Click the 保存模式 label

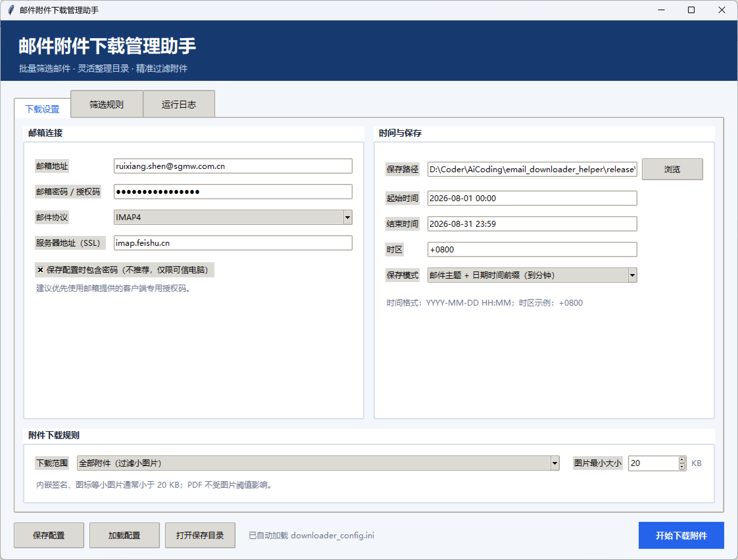pos(402,275)
